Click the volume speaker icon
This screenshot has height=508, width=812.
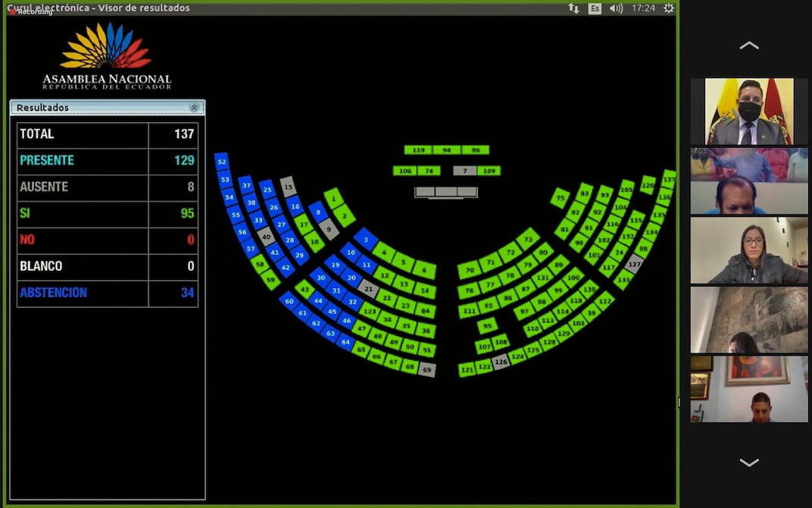(x=616, y=8)
